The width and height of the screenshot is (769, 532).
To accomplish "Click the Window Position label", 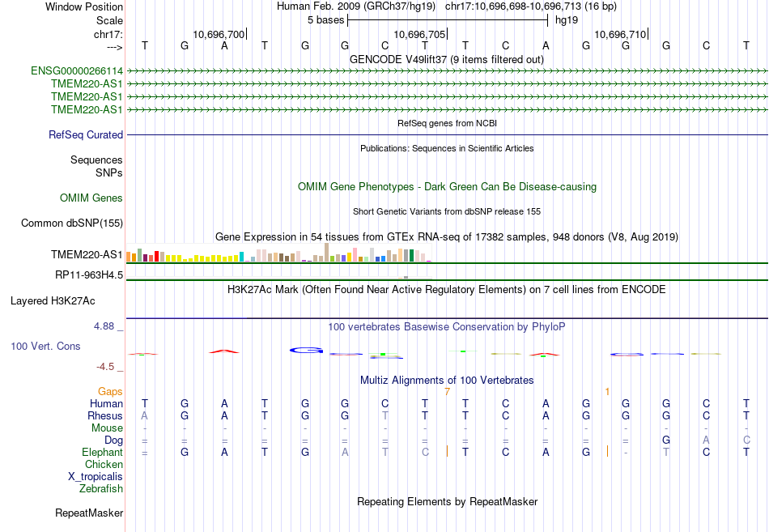I will point(84,6).
